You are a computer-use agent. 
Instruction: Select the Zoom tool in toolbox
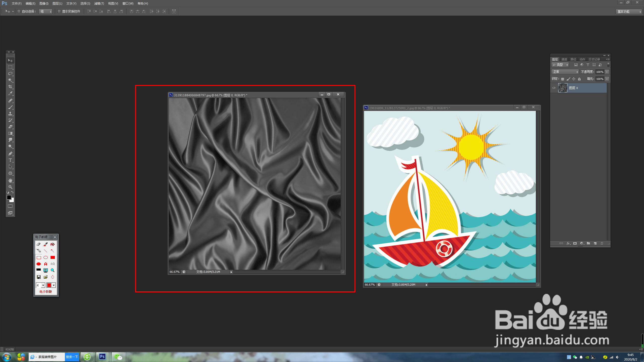click(10, 187)
